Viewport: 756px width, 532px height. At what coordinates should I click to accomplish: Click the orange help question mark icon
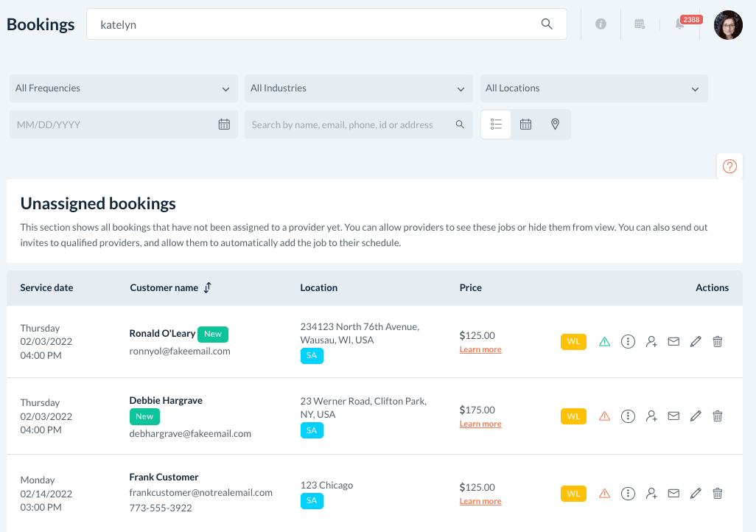[729, 167]
